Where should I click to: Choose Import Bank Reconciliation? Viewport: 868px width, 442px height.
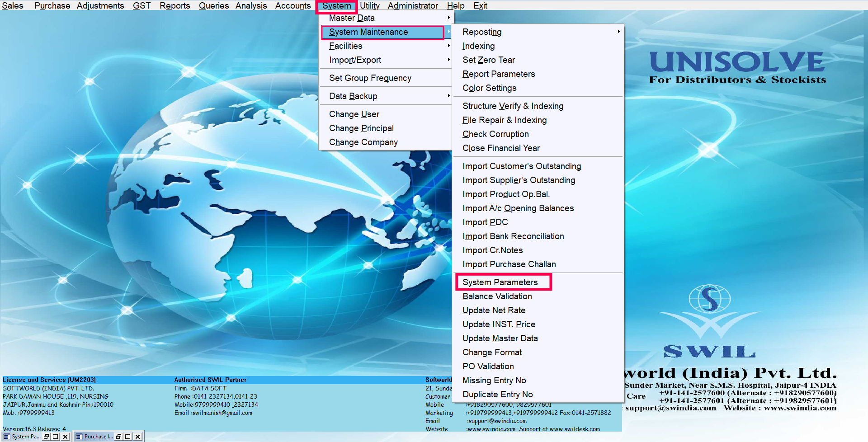tap(538, 236)
